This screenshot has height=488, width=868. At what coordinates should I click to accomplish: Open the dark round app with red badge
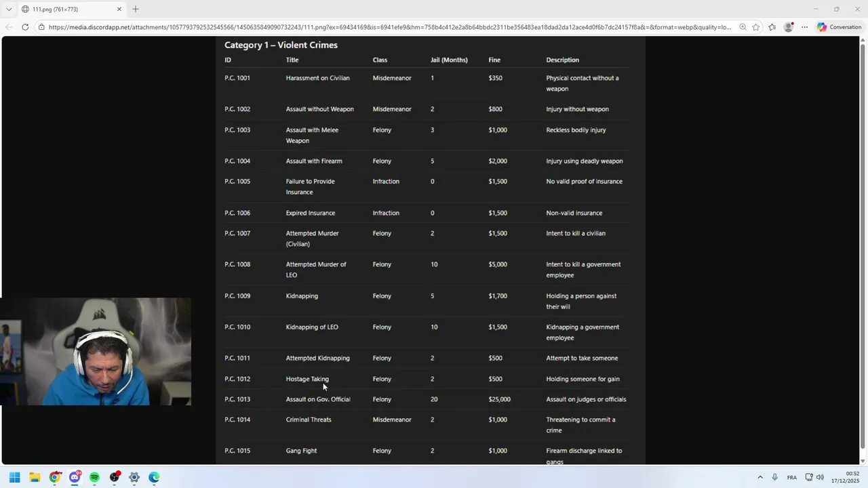click(x=115, y=477)
